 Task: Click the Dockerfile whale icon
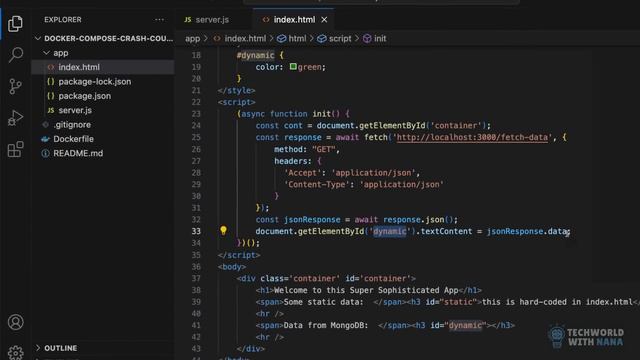[45, 139]
